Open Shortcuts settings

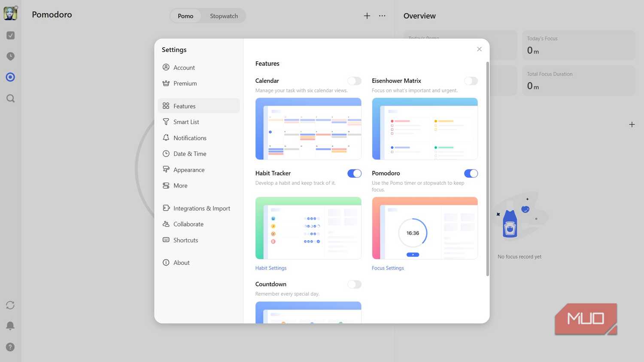pos(199,240)
